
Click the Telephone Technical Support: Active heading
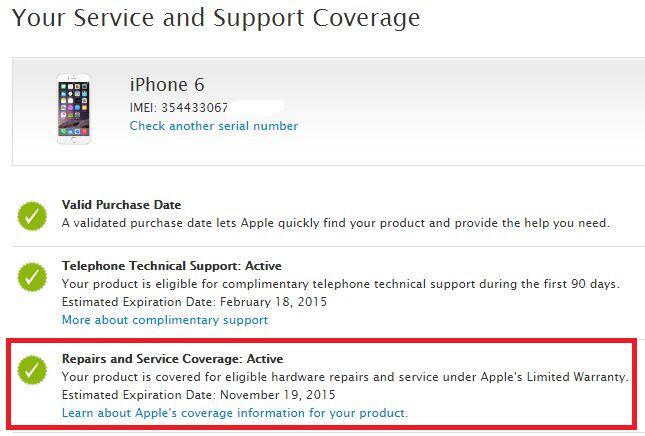[x=171, y=266]
